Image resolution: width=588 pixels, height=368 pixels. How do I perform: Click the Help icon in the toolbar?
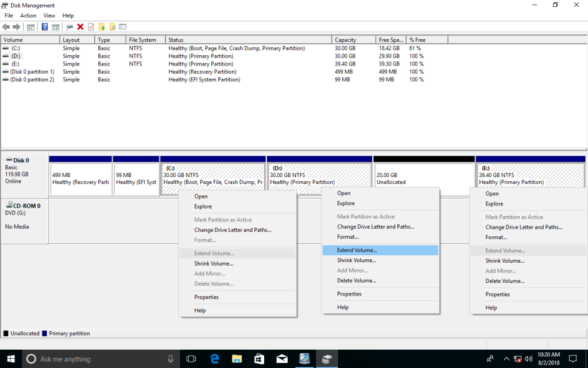tap(44, 26)
